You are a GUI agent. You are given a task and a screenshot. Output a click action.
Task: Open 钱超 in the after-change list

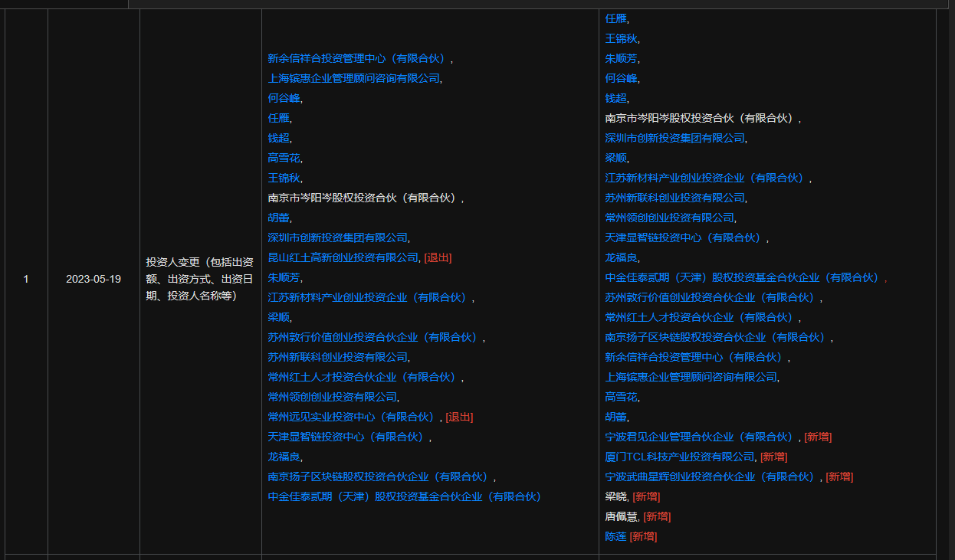tap(615, 98)
